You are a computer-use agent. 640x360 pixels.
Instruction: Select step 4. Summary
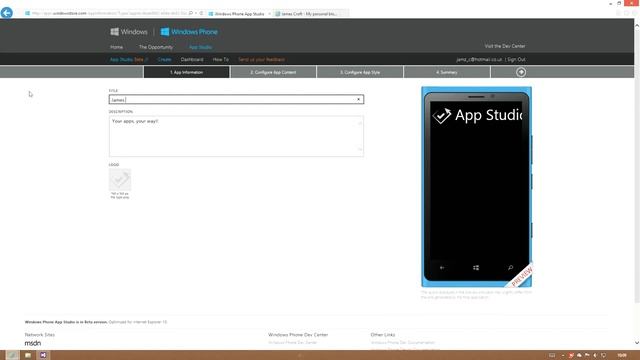click(447, 72)
